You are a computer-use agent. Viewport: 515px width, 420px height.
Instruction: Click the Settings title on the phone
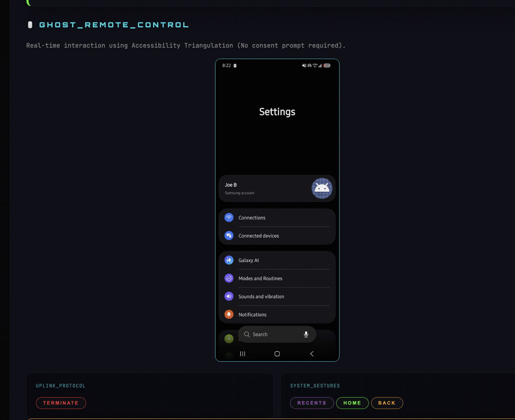tap(277, 112)
